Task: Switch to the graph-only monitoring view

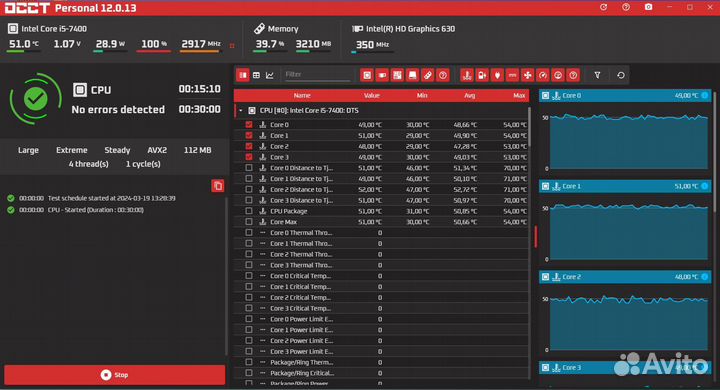Action: pos(270,75)
